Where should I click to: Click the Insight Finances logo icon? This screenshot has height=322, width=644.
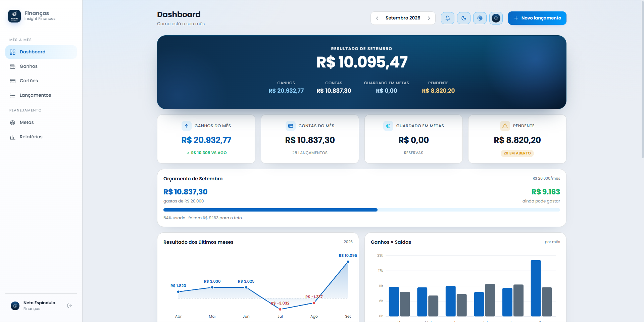click(x=14, y=16)
